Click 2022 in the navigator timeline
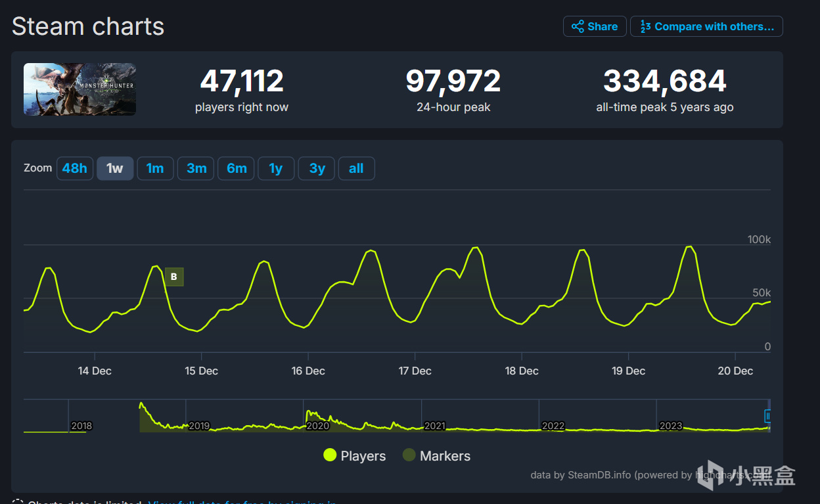 [553, 426]
